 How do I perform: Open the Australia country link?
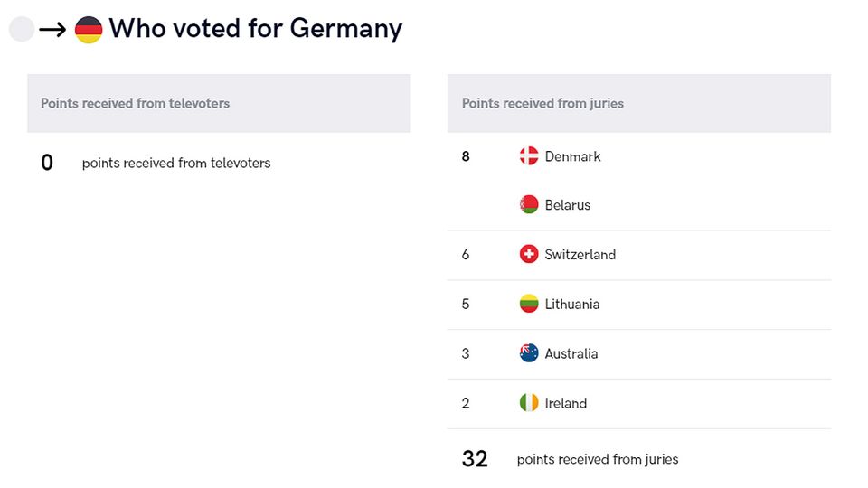pyautogui.click(x=571, y=353)
